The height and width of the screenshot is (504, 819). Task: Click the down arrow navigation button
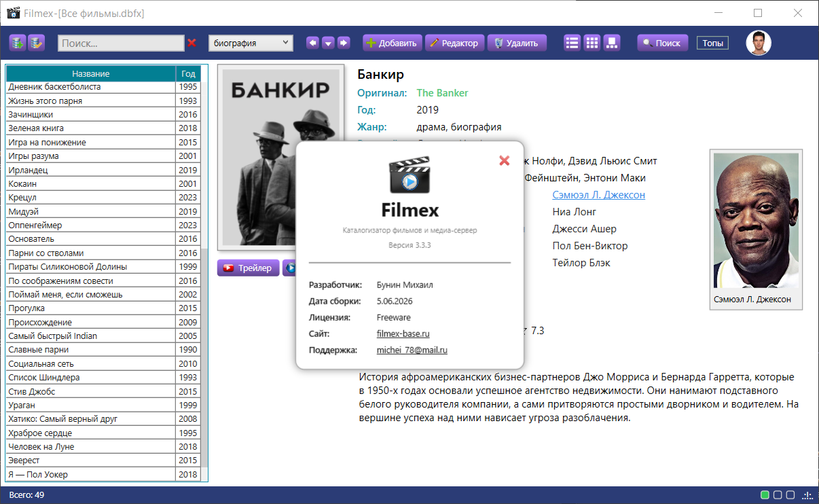coord(328,43)
